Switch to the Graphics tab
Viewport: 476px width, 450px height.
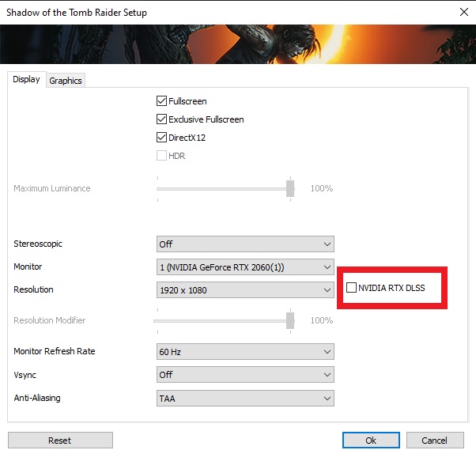(66, 81)
